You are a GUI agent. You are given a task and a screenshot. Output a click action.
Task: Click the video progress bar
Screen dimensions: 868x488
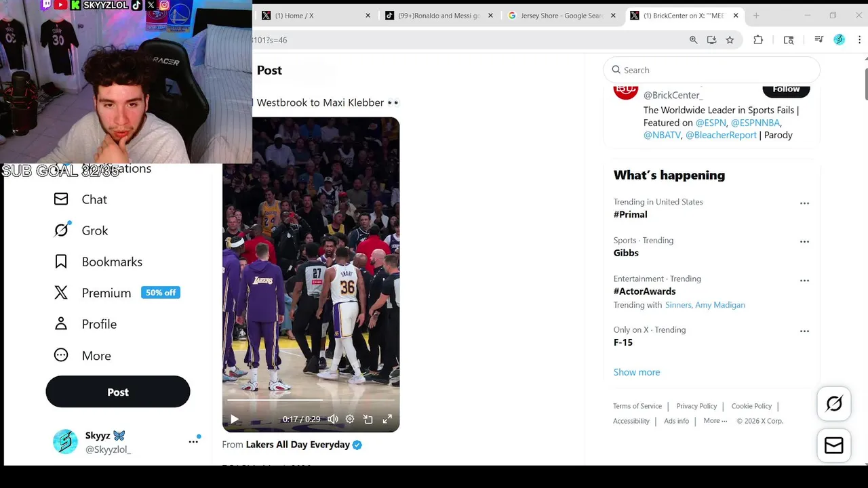coord(311,401)
